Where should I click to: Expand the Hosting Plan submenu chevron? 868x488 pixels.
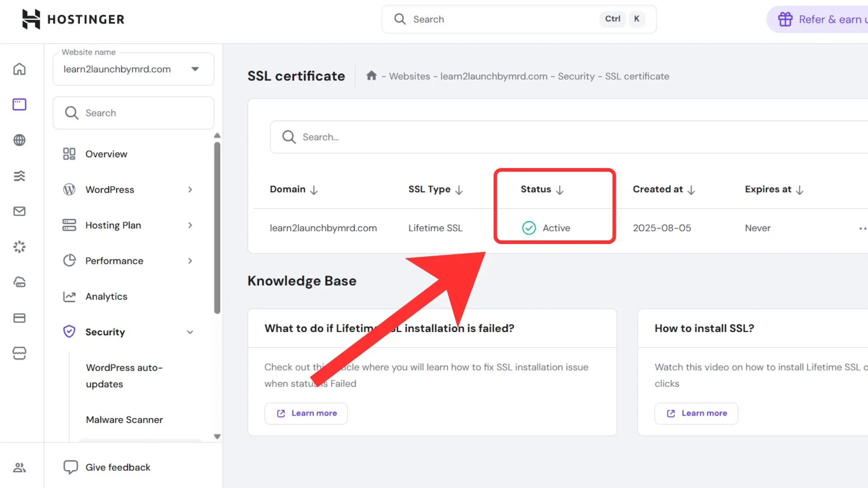[190, 225]
